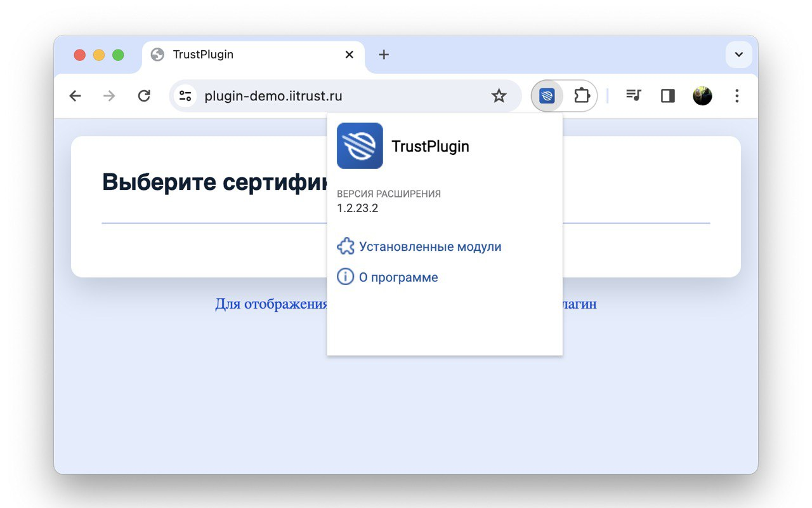This screenshot has height=508, width=812.
Task: Open the TrustPlugin extension icon in toolbar
Action: pyautogui.click(x=546, y=95)
